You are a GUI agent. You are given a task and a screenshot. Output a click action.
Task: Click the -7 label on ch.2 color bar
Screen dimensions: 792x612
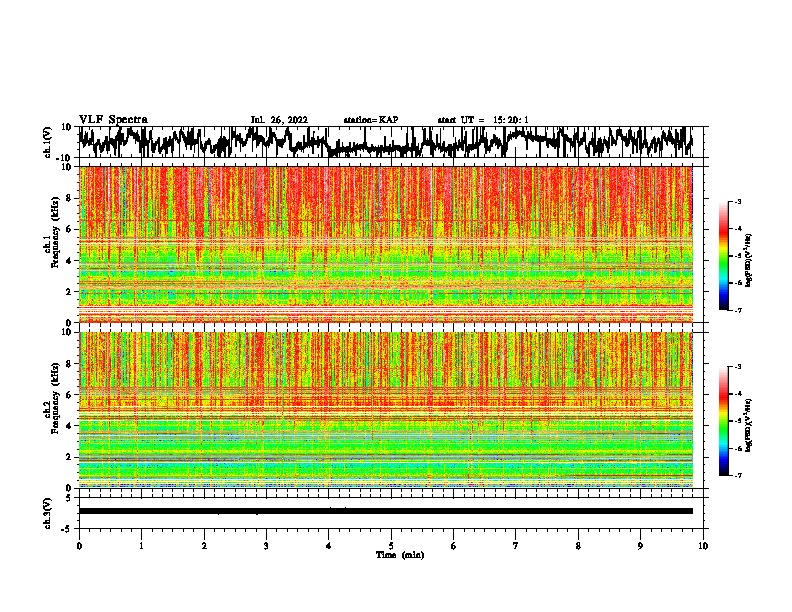point(737,475)
